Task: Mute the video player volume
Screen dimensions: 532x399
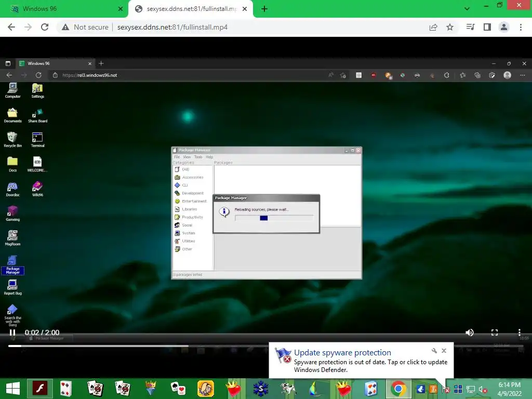Action: coord(470,332)
